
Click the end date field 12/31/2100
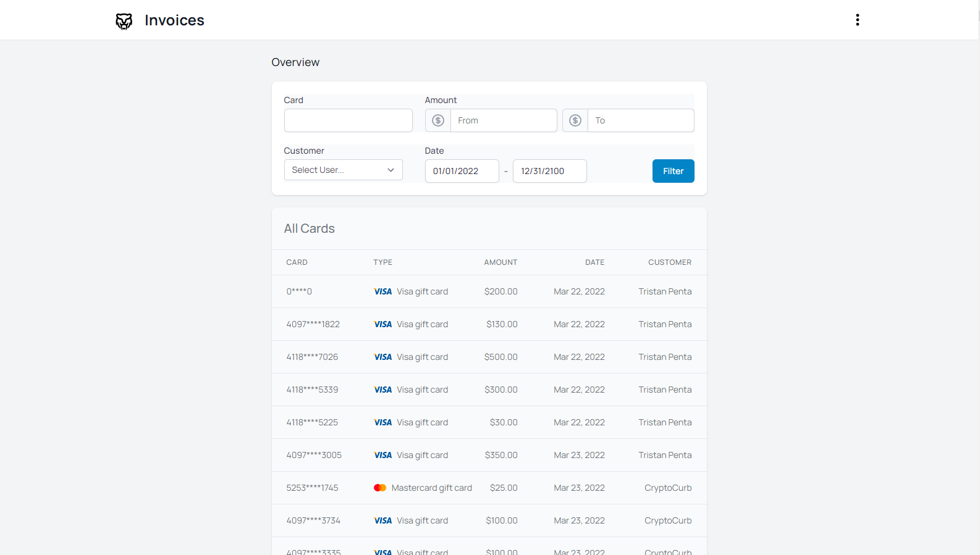550,171
